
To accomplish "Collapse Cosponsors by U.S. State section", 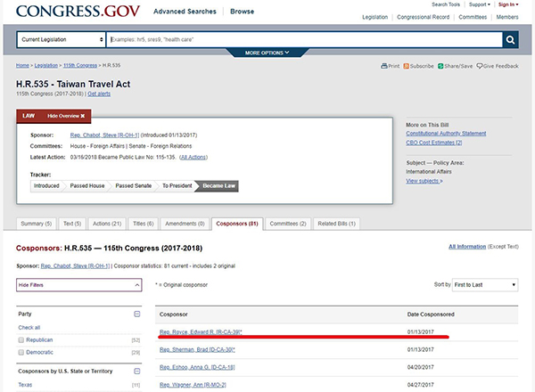I will (136, 370).
